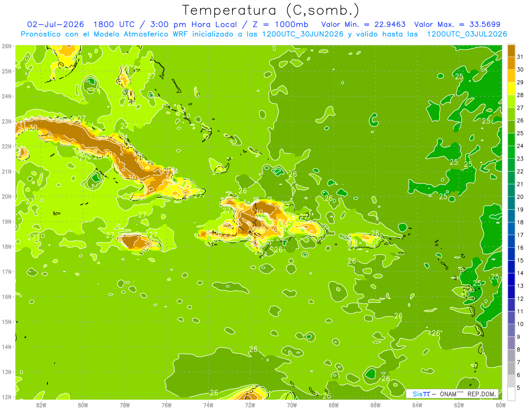532x411 pixels.
Task: Select the valid-until time 1200UTC_03JUL2026
Action: pos(467,34)
